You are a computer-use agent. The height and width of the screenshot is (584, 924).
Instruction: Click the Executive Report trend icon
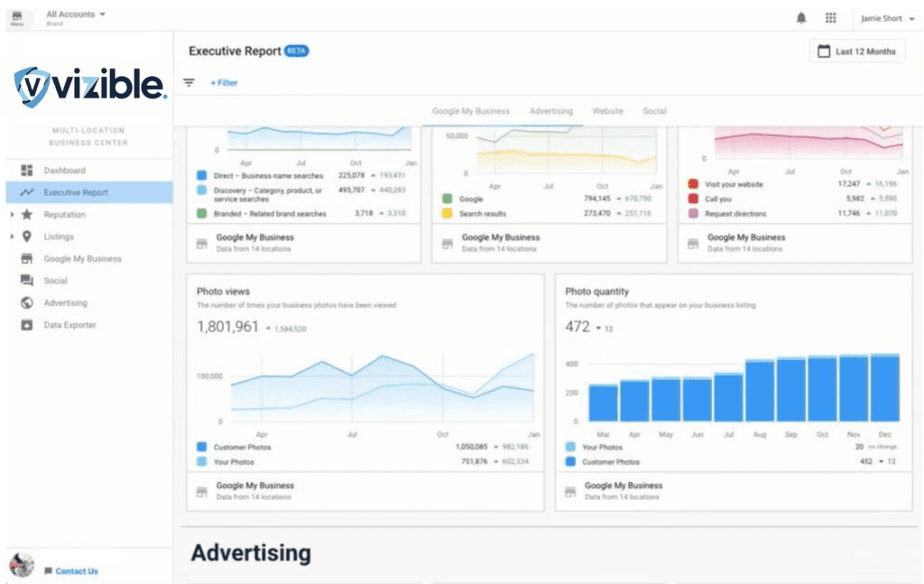[26, 192]
